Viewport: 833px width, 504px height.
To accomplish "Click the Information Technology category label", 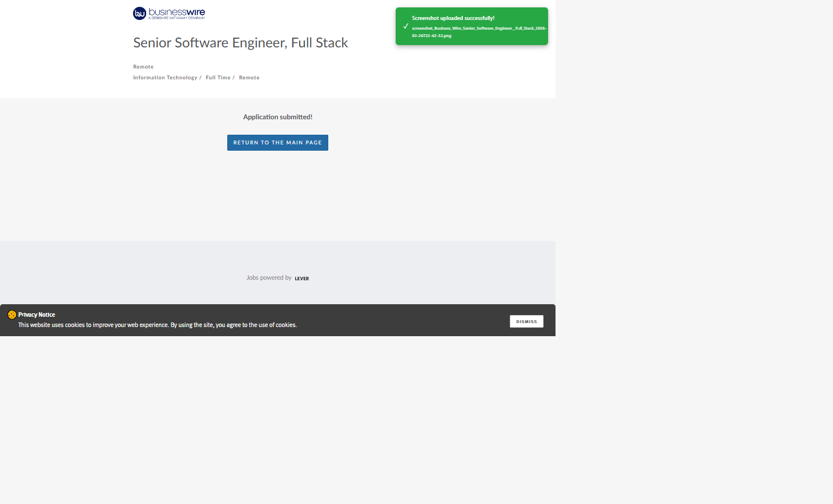I will (165, 78).
